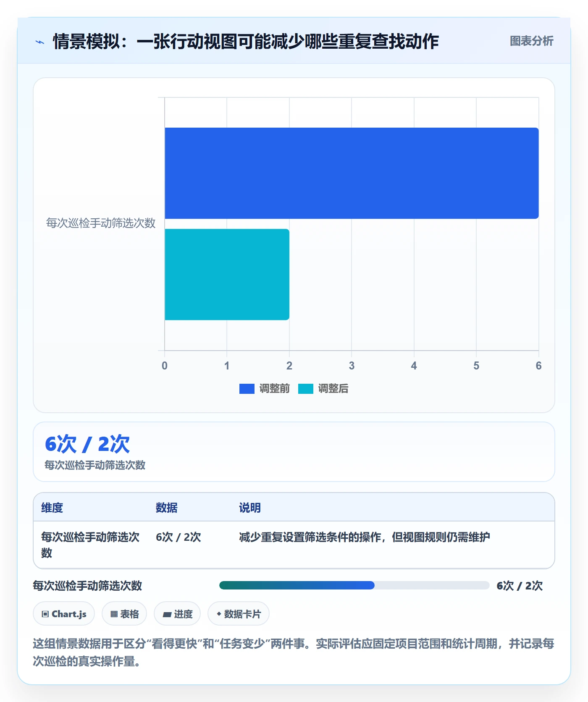The width and height of the screenshot is (588, 702).
Task: Click the 6次 / 2次 table cell
Action: coord(178,537)
